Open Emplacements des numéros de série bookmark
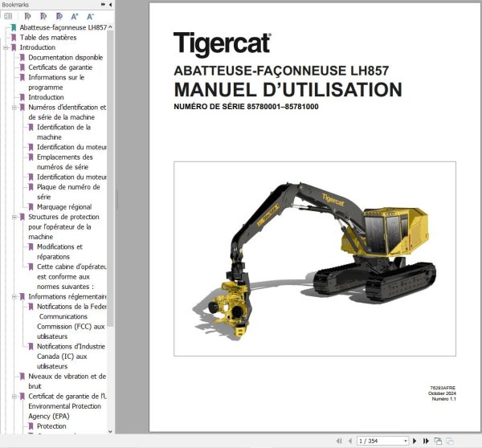 coord(64,162)
